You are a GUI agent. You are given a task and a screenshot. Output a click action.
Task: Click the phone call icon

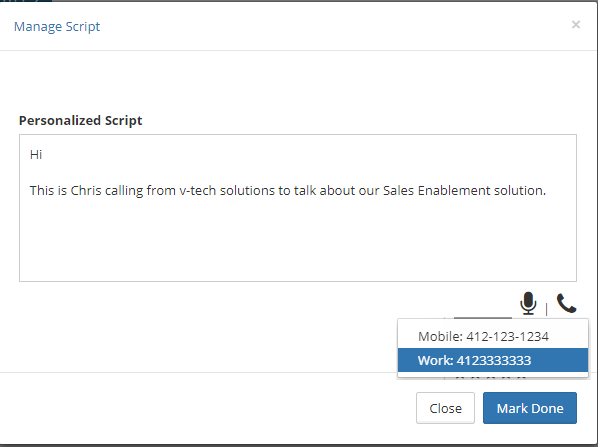pyautogui.click(x=567, y=303)
